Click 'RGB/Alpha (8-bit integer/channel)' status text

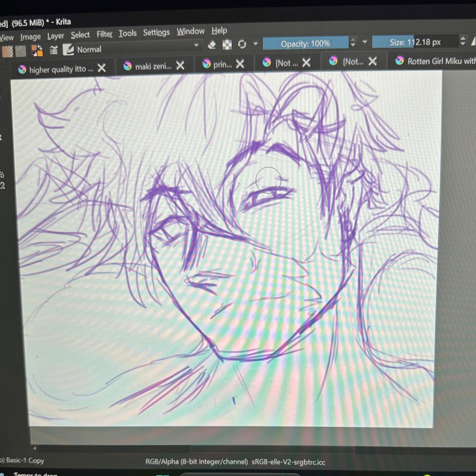(197, 462)
